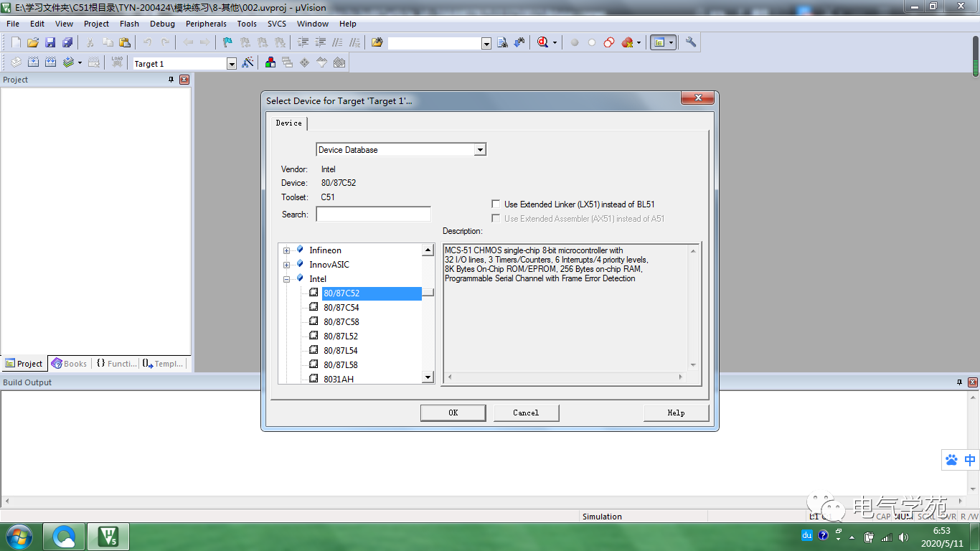Click the Save All icon
Viewport: 980px width, 551px height.
click(x=67, y=42)
